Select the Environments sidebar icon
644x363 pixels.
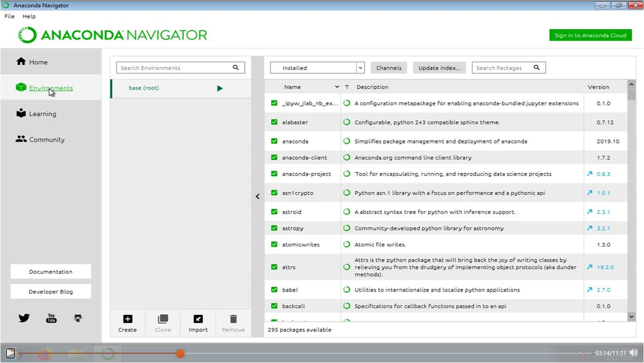[21, 88]
